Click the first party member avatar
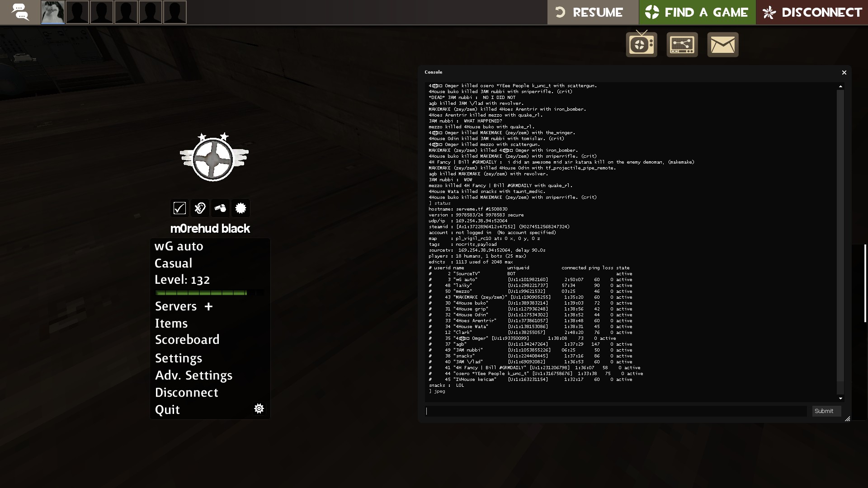The height and width of the screenshot is (488, 868). point(52,12)
